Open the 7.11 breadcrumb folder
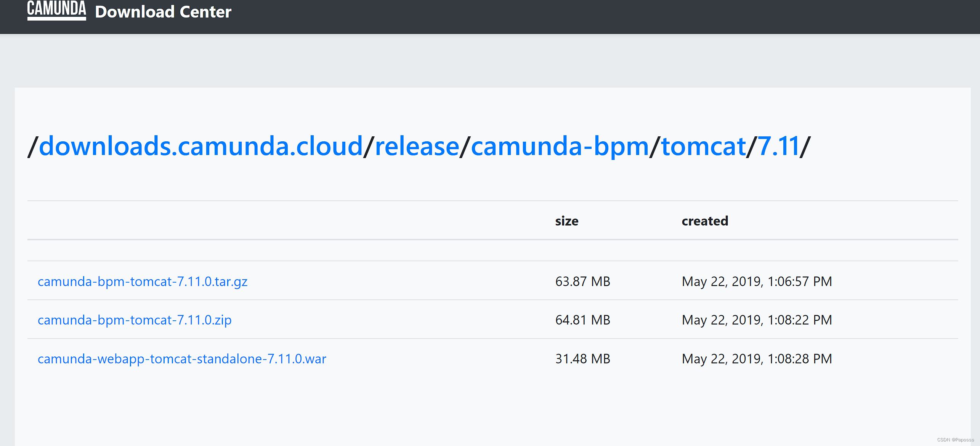980x446 pixels. pos(778,146)
